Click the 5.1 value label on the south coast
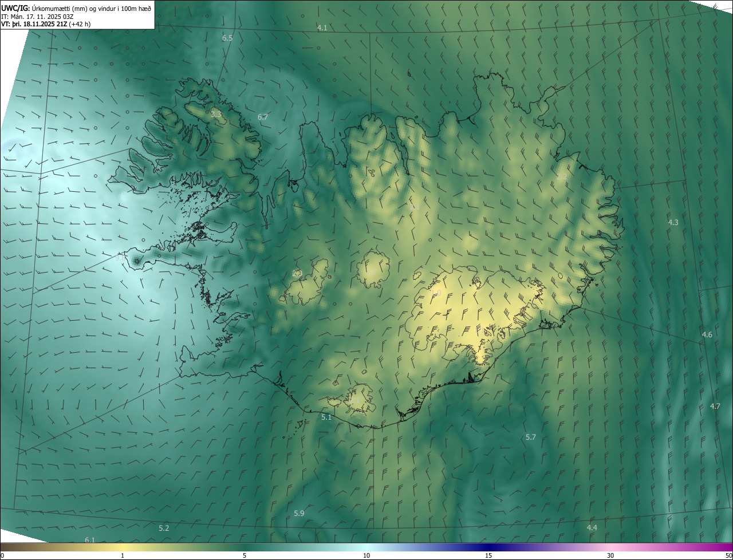The width and height of the screenshot is (733, 560). [326, 417]
